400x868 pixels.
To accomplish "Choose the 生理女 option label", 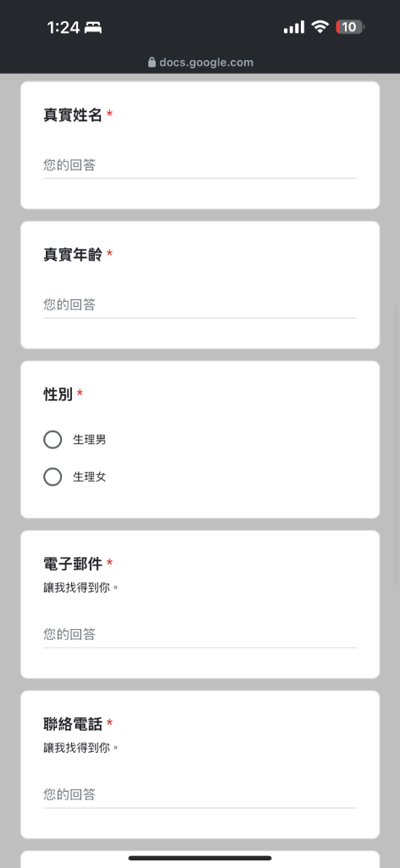I will [90, 476].
